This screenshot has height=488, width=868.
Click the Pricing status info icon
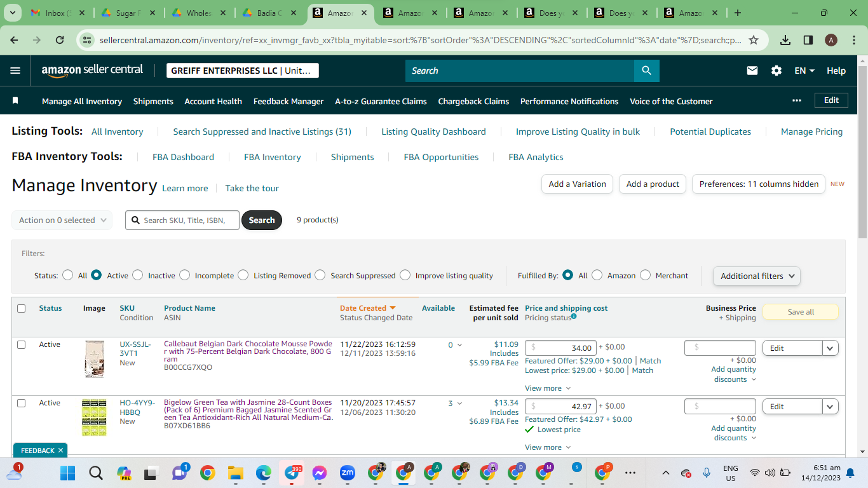[x=574, y=316]
